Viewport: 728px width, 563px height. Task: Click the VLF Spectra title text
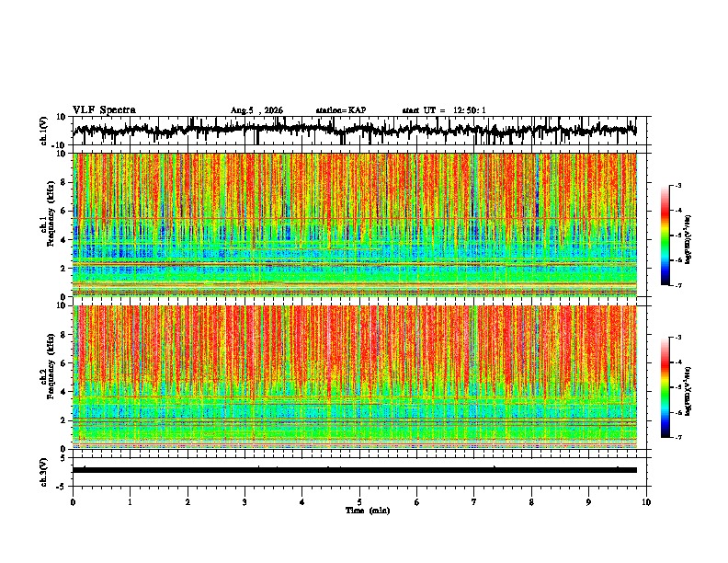(104, 110)
